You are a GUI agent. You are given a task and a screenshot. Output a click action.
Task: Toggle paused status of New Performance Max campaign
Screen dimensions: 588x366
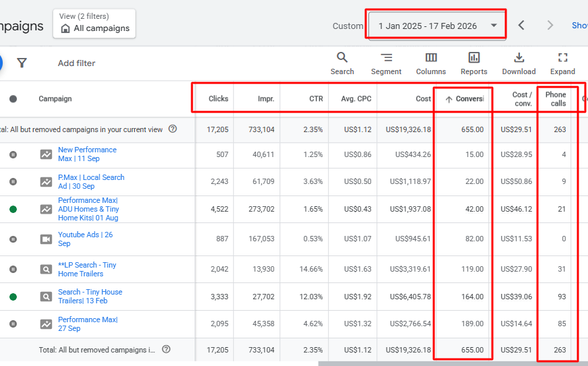[13, 154]
